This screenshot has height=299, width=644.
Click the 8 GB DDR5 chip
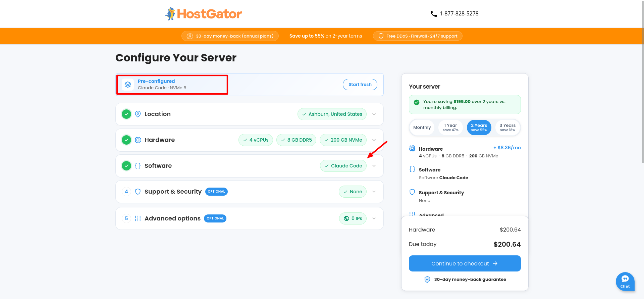296,140
